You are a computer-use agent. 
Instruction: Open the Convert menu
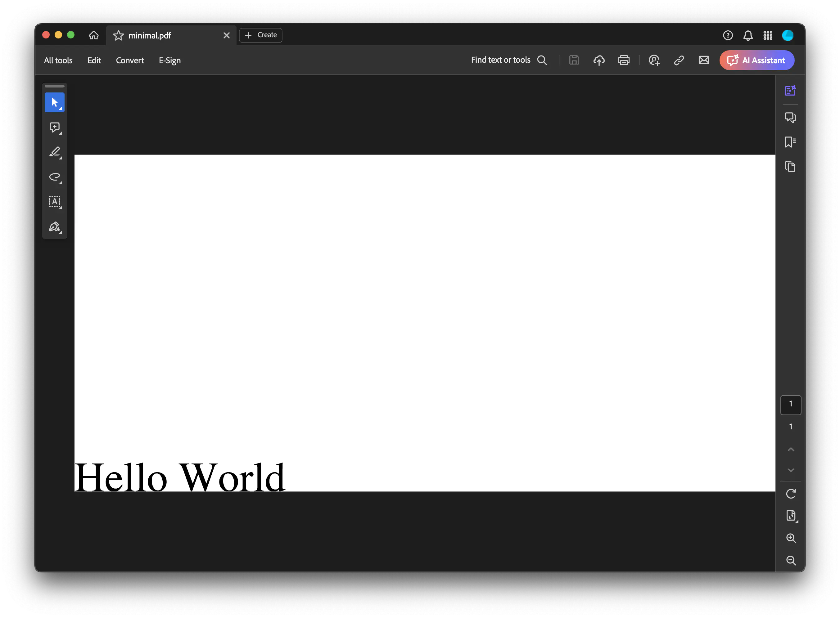[130, 60]
